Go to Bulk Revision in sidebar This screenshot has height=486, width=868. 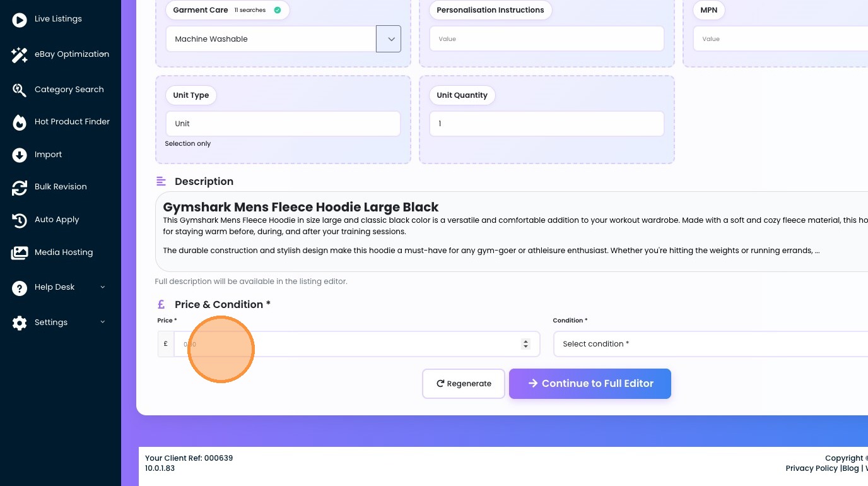pos(61,187)
